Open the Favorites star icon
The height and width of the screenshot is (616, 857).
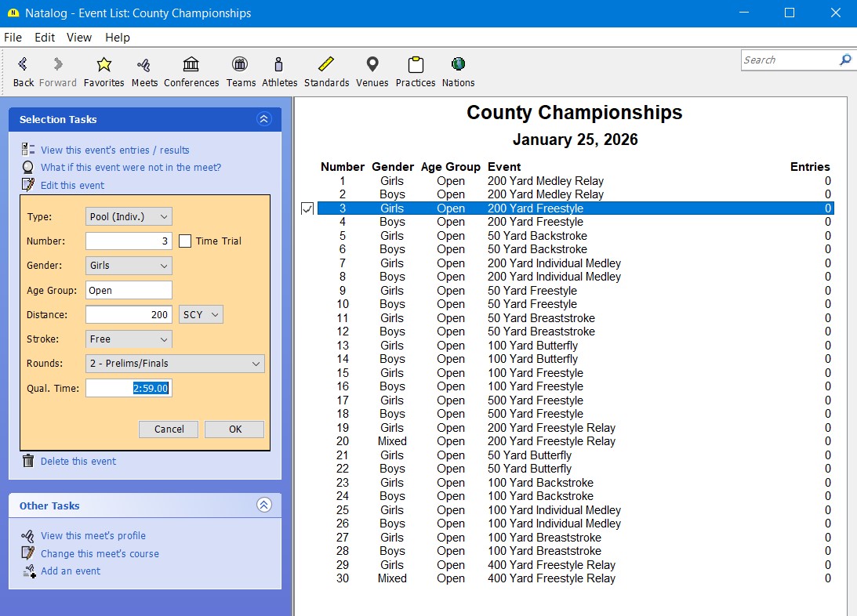click(103, 65)
